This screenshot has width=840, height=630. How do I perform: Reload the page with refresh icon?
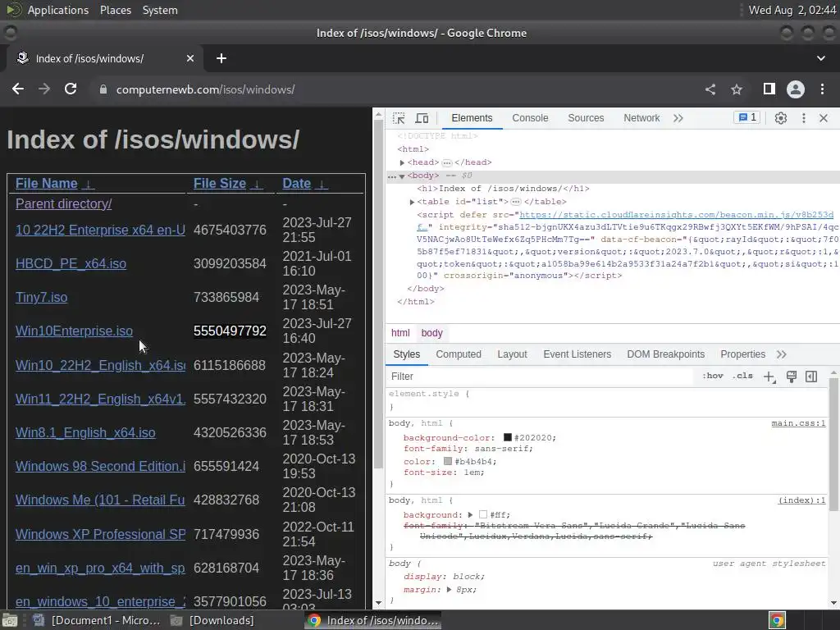[71, 89]
